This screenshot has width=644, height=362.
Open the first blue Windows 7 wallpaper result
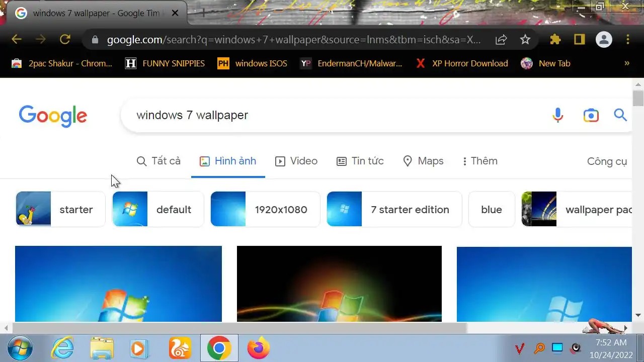pyautogui.click(x=118, y=284)
